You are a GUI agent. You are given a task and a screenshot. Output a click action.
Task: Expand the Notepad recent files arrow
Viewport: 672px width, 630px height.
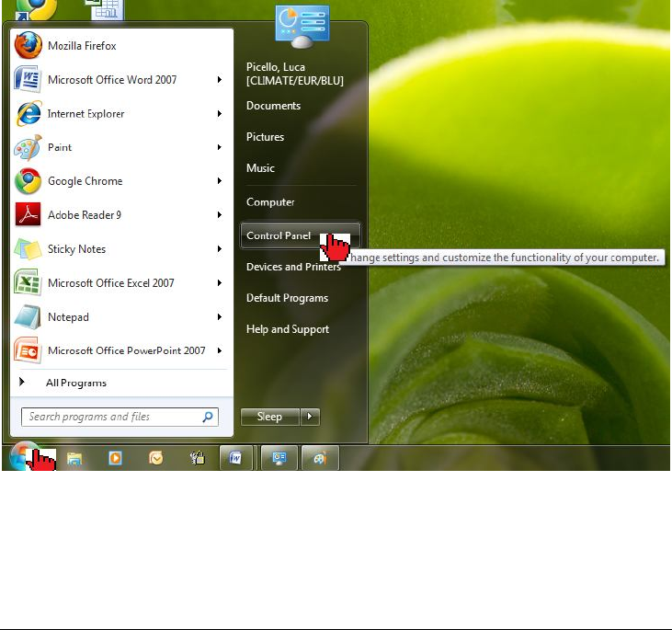point(220,317)
